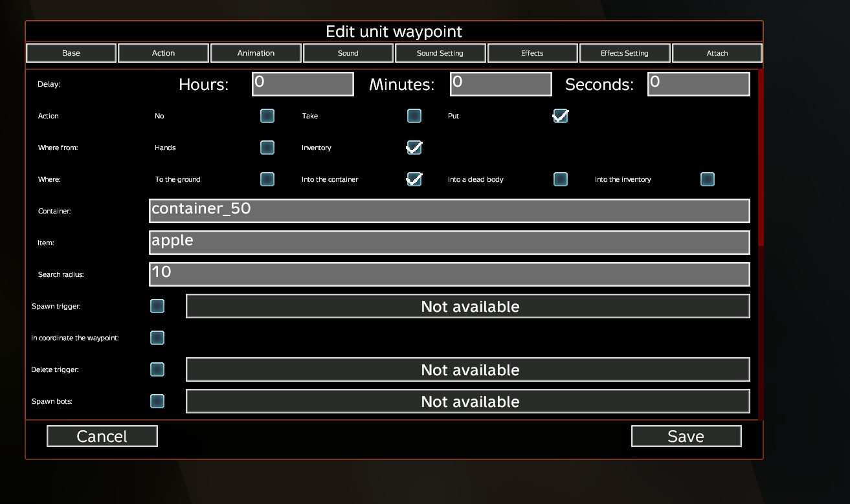
Task: Open the Spawn trigger 'Not available' selector
Action: [467, 306]
